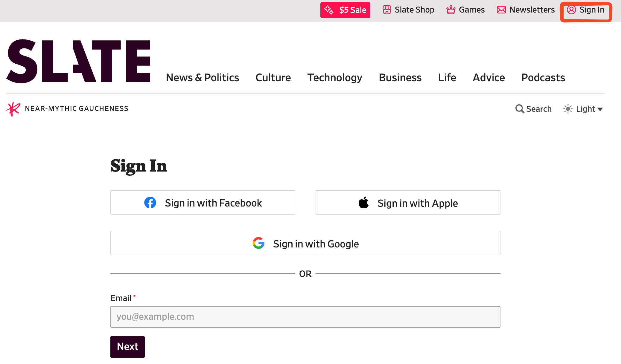Sign in with Facebook button

click(203, 202)
